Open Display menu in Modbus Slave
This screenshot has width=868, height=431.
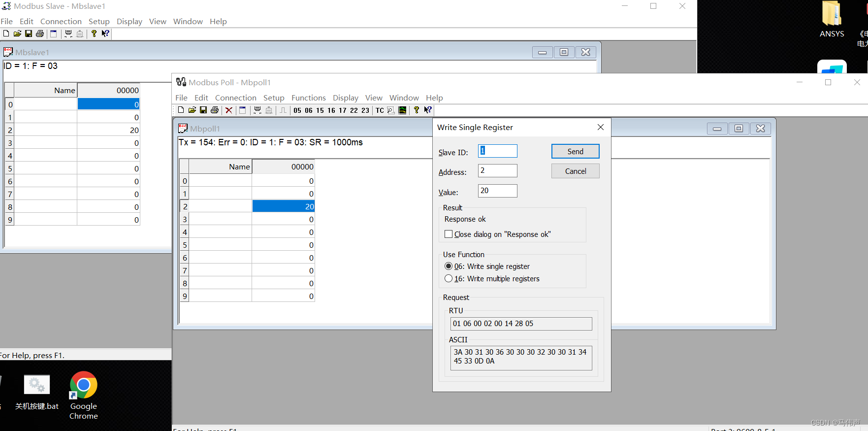[x=129, y=21]
